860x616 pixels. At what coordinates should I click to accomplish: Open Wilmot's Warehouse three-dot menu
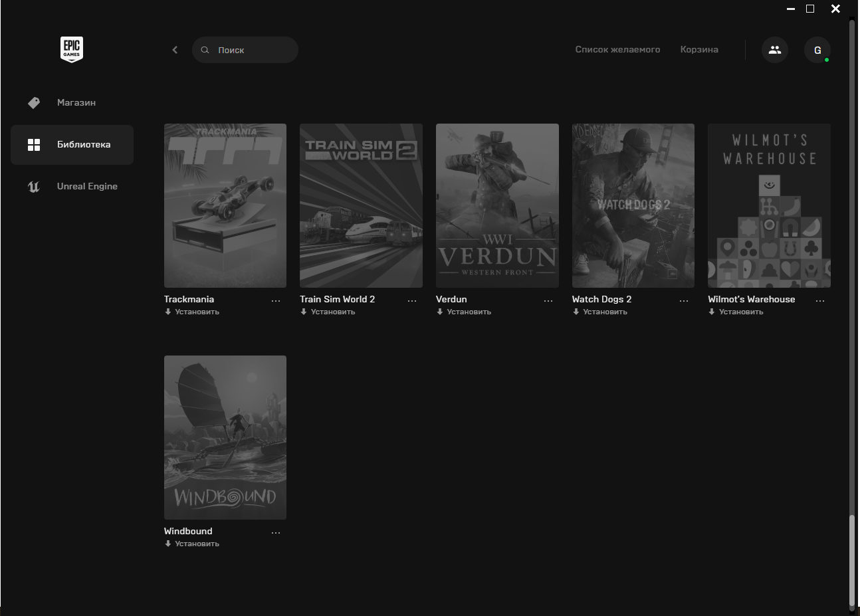coord(820,300)
